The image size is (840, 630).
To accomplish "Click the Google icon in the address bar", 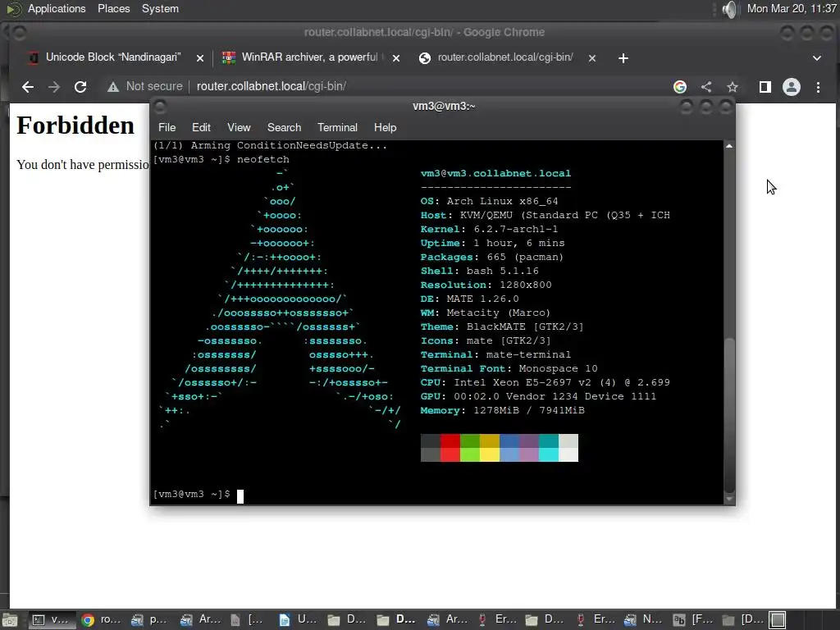I will (680, 87).
